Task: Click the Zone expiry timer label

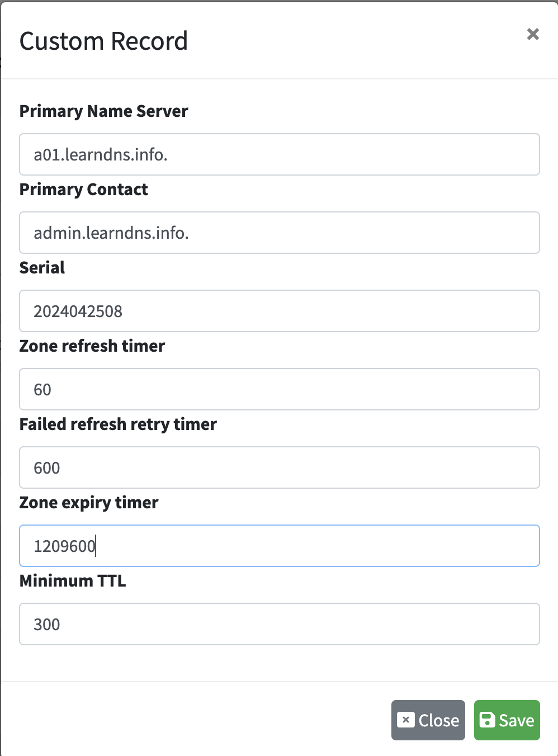Action: [x=89, y=503]
